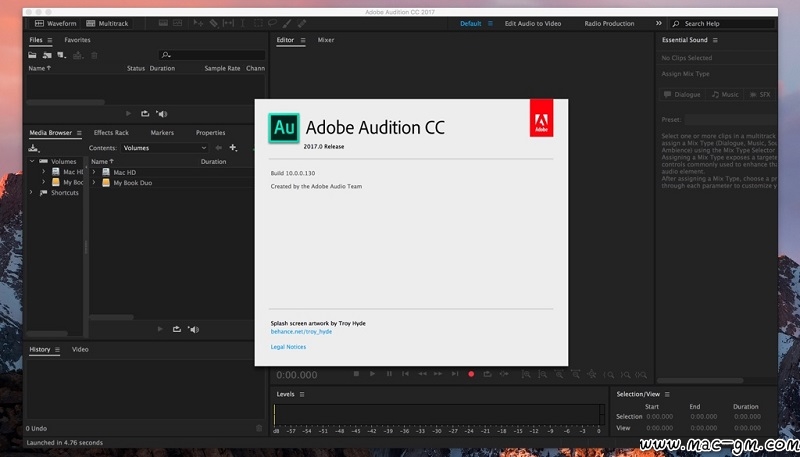Expand Mac HD in the contents list

click(x=94, y=172)
